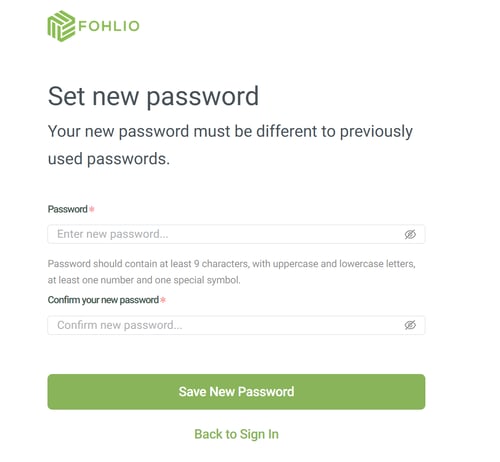Click the text about previously used passwords
The width and height of the screenshot is (500, 462).
(x=230, y=145)
